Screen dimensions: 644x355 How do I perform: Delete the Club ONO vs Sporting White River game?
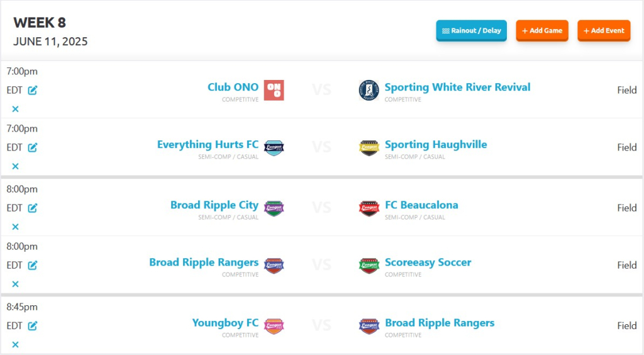(15, 109)
